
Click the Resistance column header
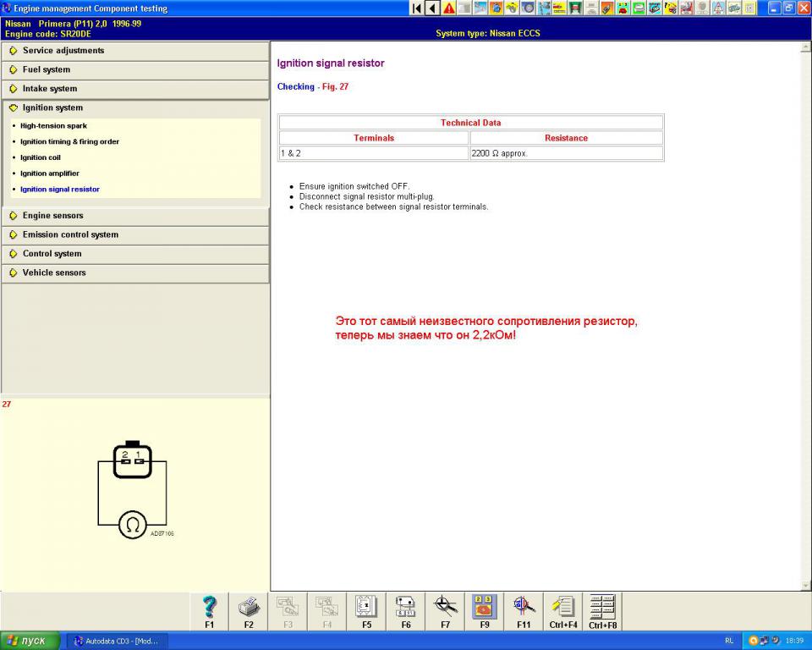click(x=567, y=138)
